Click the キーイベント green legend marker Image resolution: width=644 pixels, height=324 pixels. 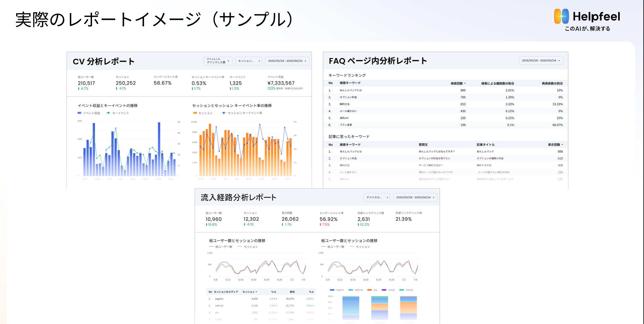(108, 113)
